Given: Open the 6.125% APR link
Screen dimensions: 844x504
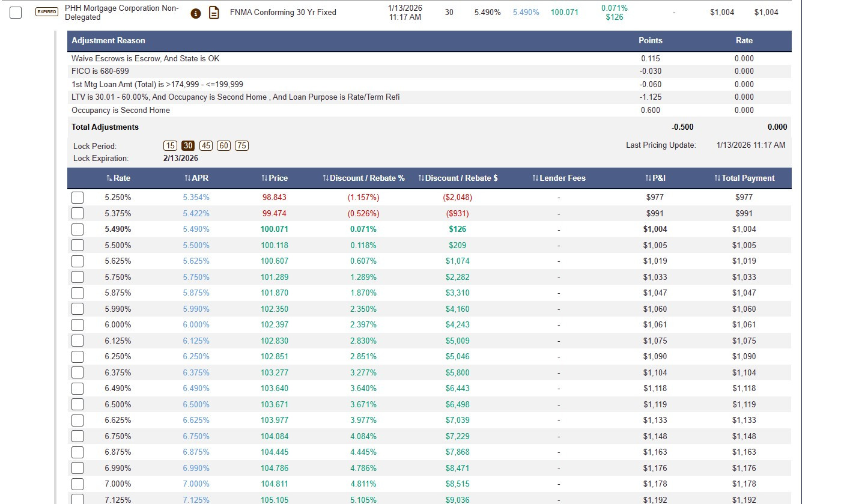Looking at the screenshot, I should 196,341.
